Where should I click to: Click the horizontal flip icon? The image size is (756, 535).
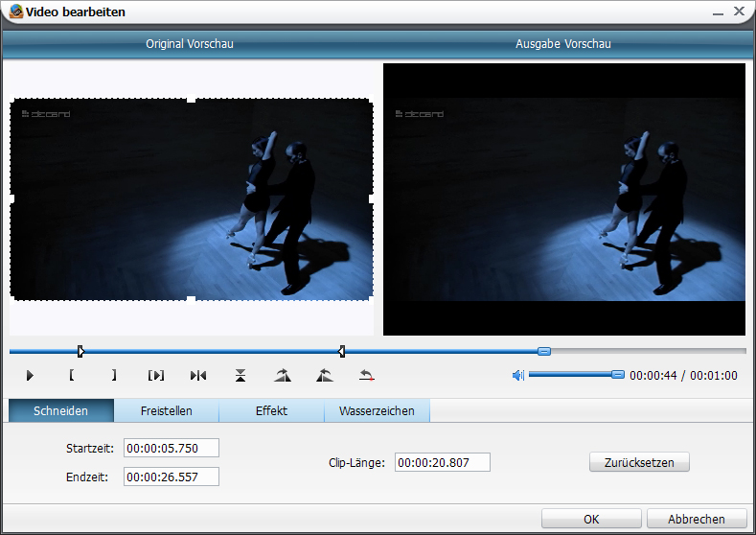(x=198, y=376)
